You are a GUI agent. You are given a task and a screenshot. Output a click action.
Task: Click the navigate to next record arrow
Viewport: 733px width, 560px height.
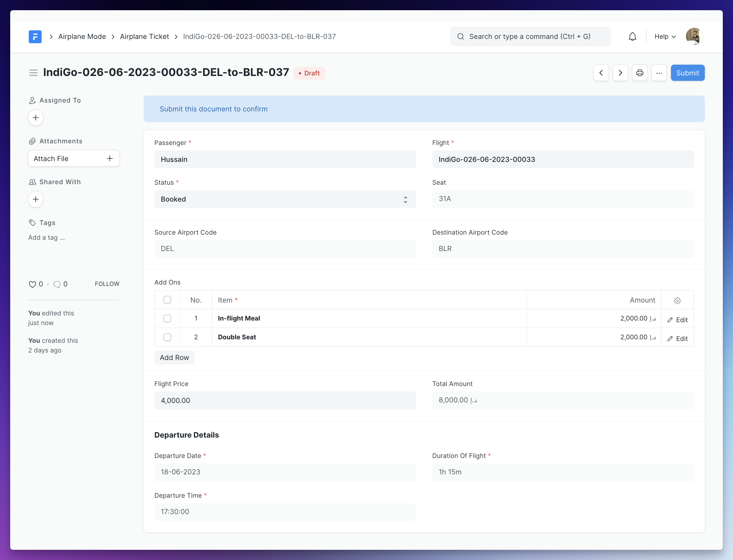pyautogui.click(x=620, y=73)
